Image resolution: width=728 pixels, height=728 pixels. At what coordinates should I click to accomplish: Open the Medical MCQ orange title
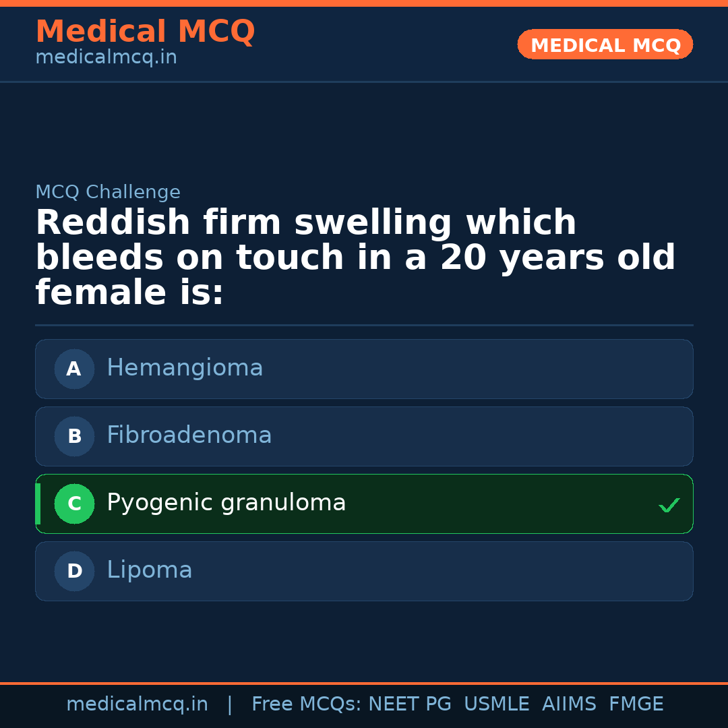click(145, 31)
